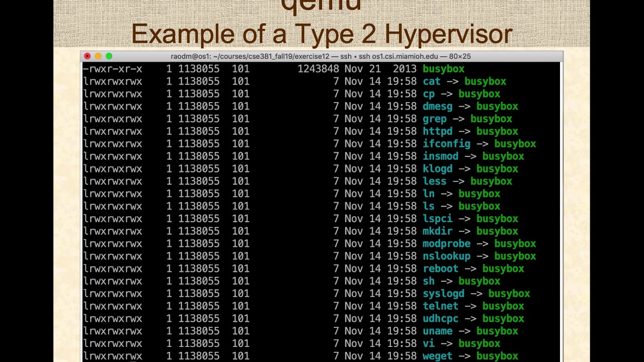Click the 'grep' symlink name

[x=434, y=119]
